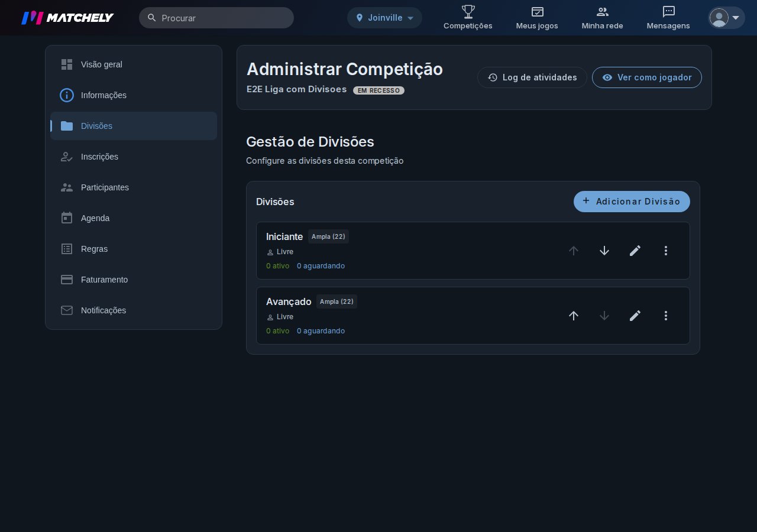
Task: Open Agenda sidebar item
Action: point(134,218)
